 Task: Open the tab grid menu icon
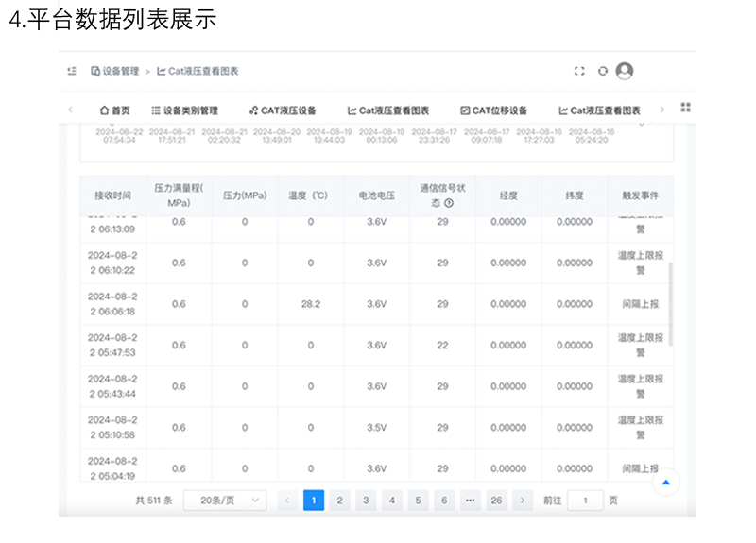(x=686, y=109)
